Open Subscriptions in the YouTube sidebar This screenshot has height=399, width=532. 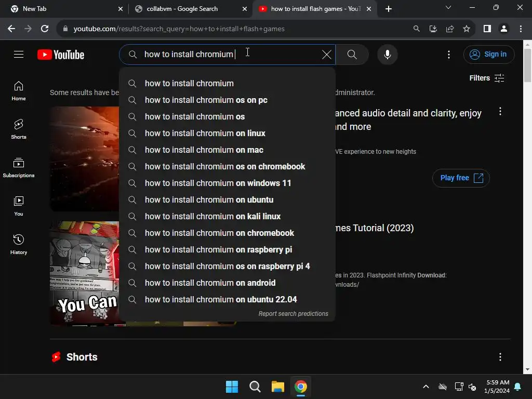pos(19,168)
